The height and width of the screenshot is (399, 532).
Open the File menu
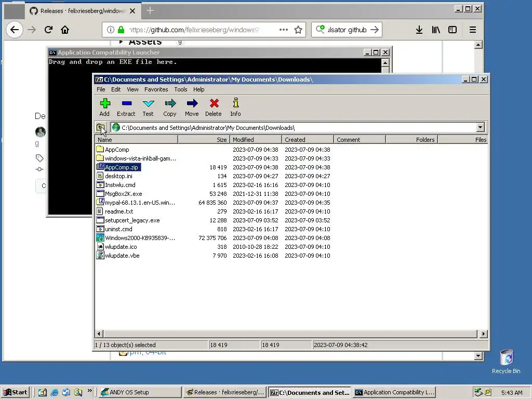(x=101, y=89)
